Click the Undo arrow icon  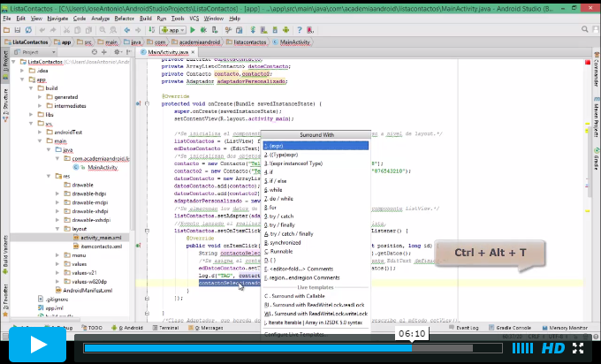point(42,30)
